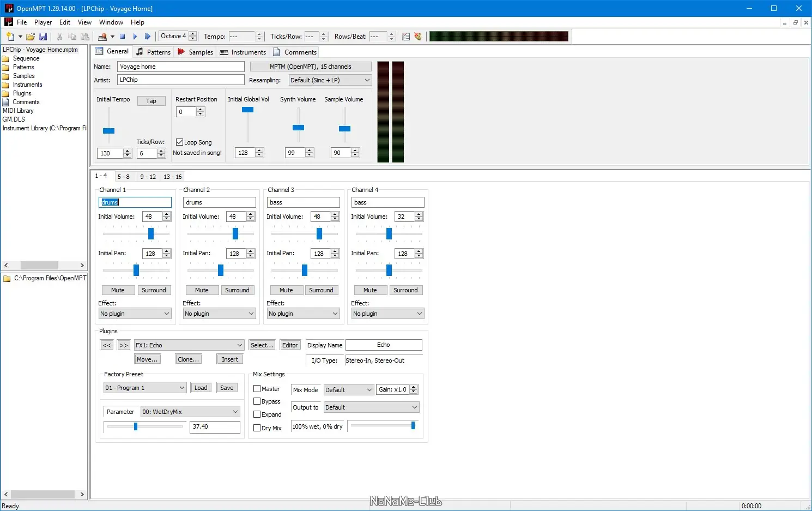Open Channel 1 Effect plugin dropdown
Viewport: 812px width, 511px height.
135,314
